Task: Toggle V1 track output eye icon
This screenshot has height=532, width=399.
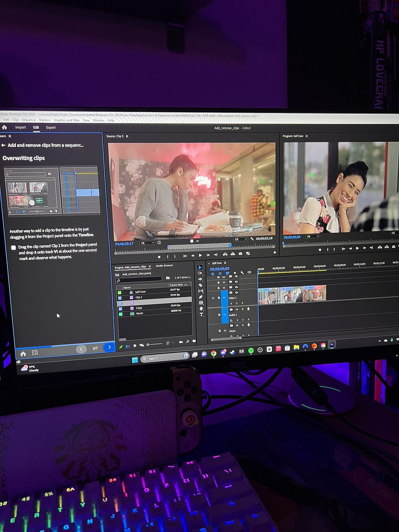Action: point(236,293)
